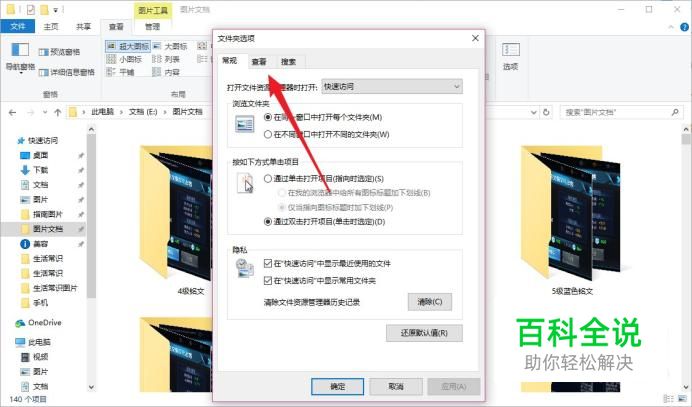Expand the 此电脑 breadcrumb chevron
Screen dimensions: 692x407
pyautogui.click(x=121, y=112)
